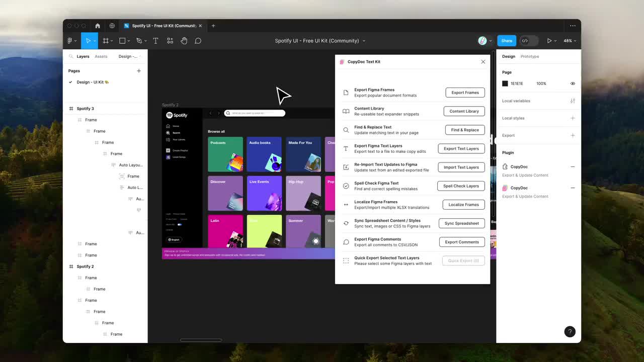
Task: Select the Design - UI Kit page
Action: click(93, 82)
